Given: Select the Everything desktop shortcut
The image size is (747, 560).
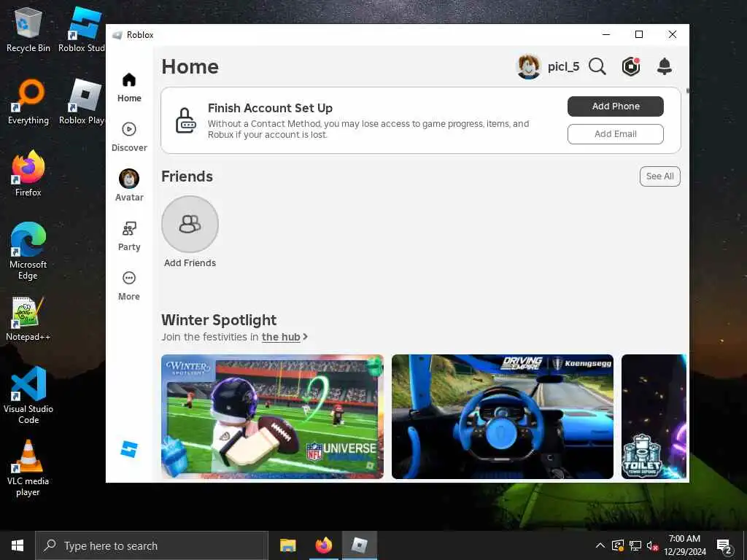Looking at the screenshot, I should (x=28, y=102).
